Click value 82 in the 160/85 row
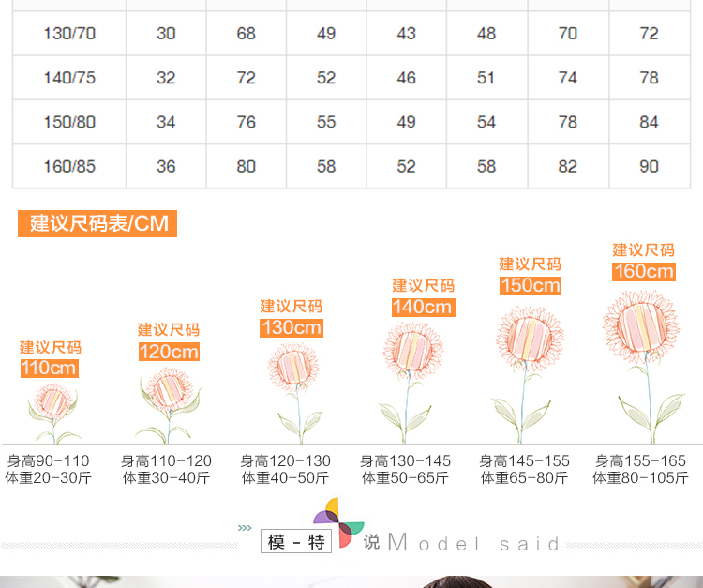The width and height of the screenshot is (703, 588). click(x=568, y=166)
